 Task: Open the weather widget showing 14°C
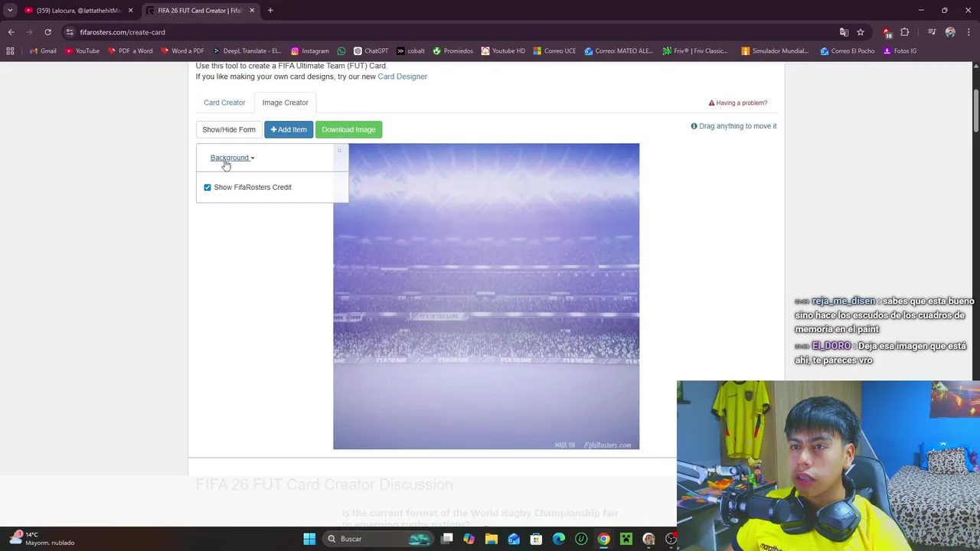[42, 539]
